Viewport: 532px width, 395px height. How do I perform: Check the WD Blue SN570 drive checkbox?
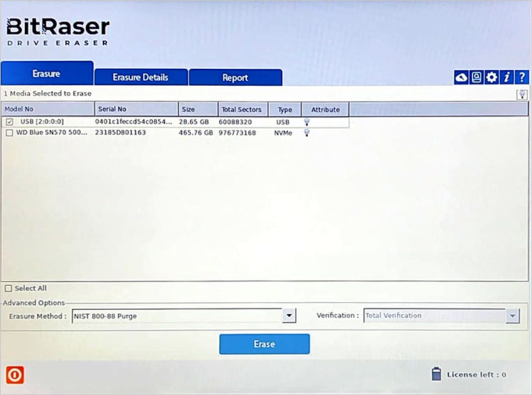[9, 133]
